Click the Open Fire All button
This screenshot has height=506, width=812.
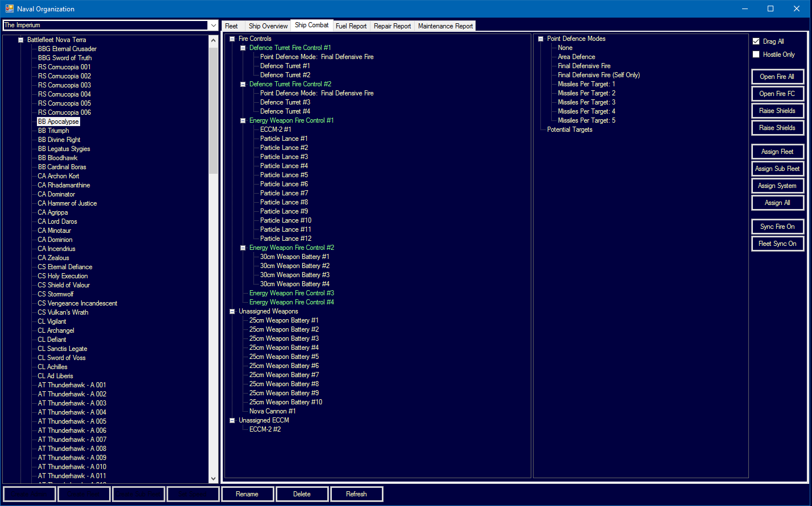click(777, 77)
